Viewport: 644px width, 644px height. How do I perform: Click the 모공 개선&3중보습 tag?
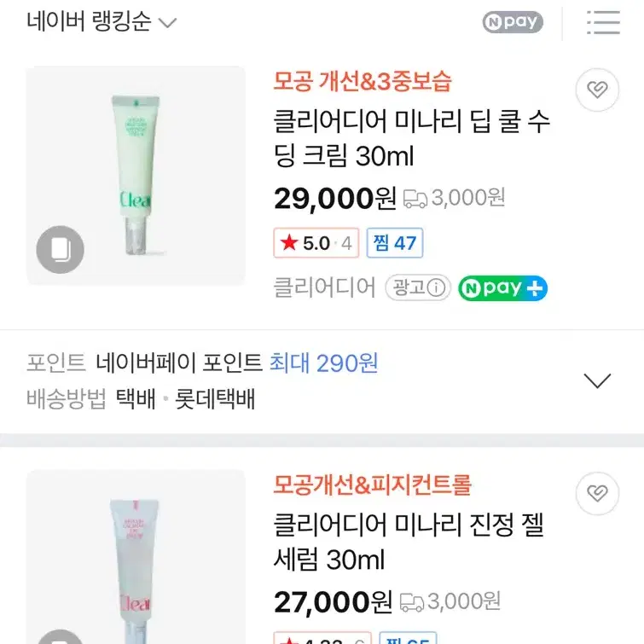click(x=363, y=82)
